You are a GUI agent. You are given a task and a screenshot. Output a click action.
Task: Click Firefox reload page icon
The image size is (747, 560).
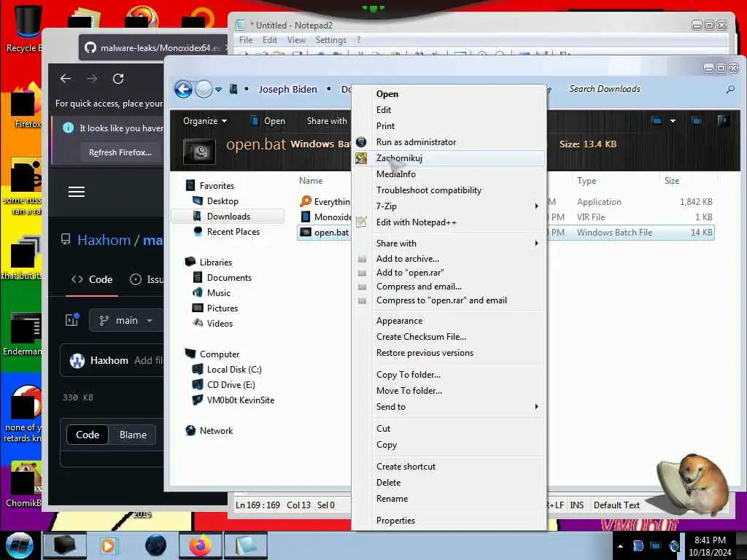pos(118,79)
